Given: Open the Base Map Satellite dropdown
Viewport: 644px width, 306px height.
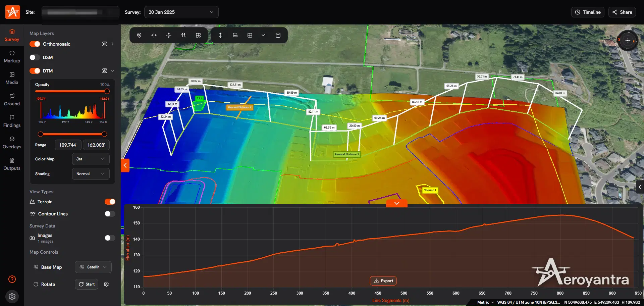Looking at the screenshot, I should (x=93, y=267).
